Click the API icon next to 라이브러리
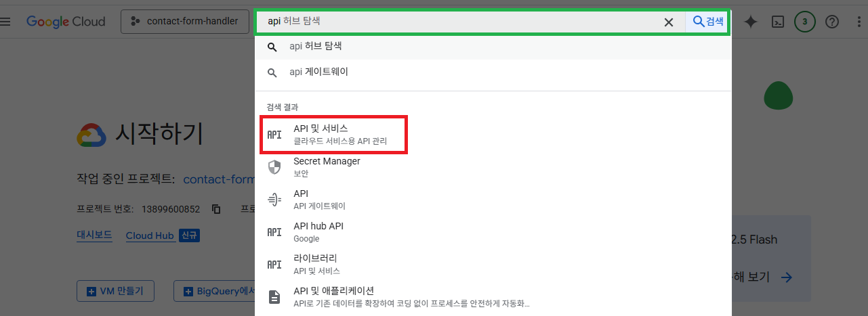 pos(274,264)
